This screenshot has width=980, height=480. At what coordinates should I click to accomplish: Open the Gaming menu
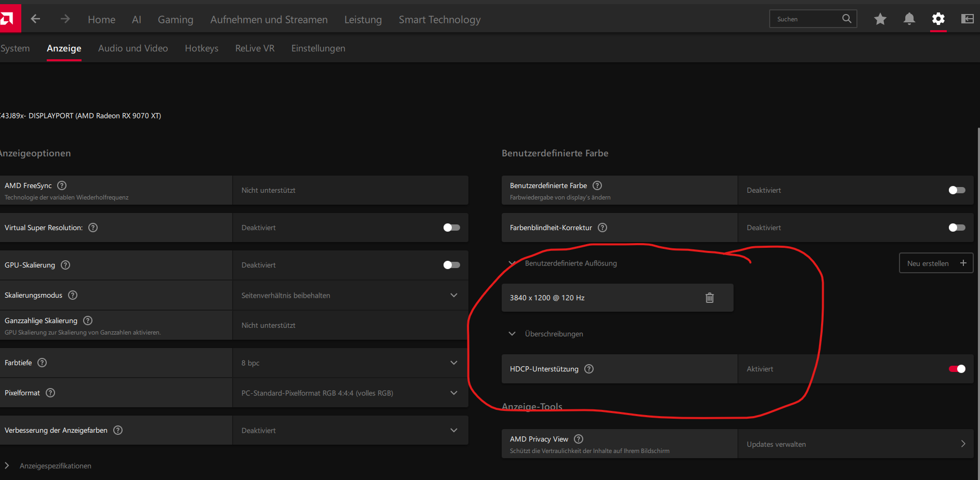point(176,20)
